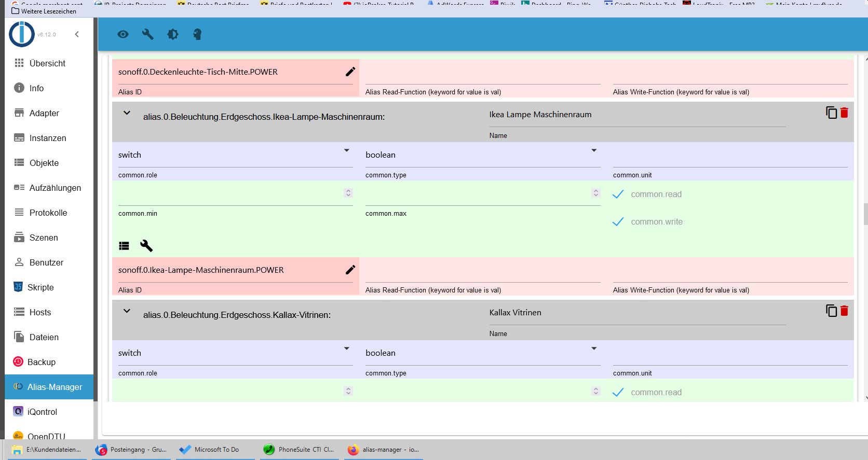The height and width of the screenshot is (460, 868).
Task: Edit alias ID of Deckenleuchte-Tisch-Mitte.POWER with pencil
Action: tap(350, 72)
